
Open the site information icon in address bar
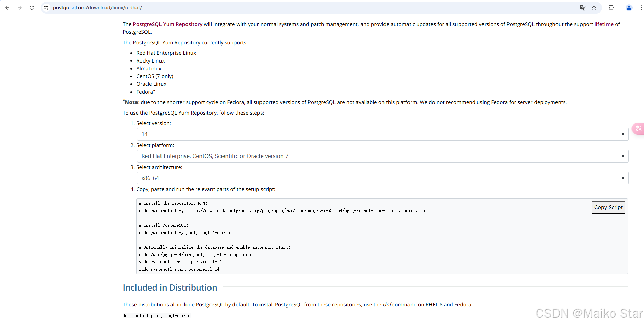coord(46,7)
